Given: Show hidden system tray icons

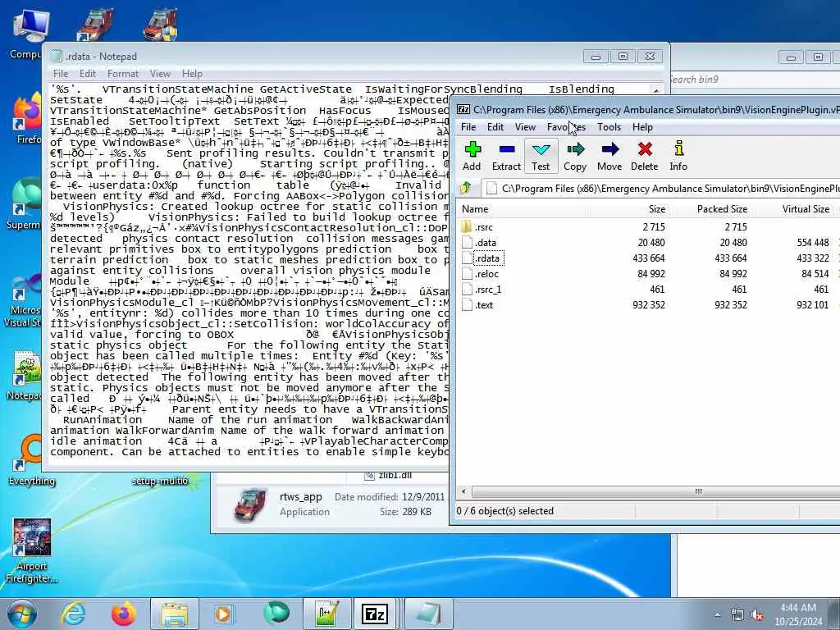Looking at the screenshot, I should 717,615.
